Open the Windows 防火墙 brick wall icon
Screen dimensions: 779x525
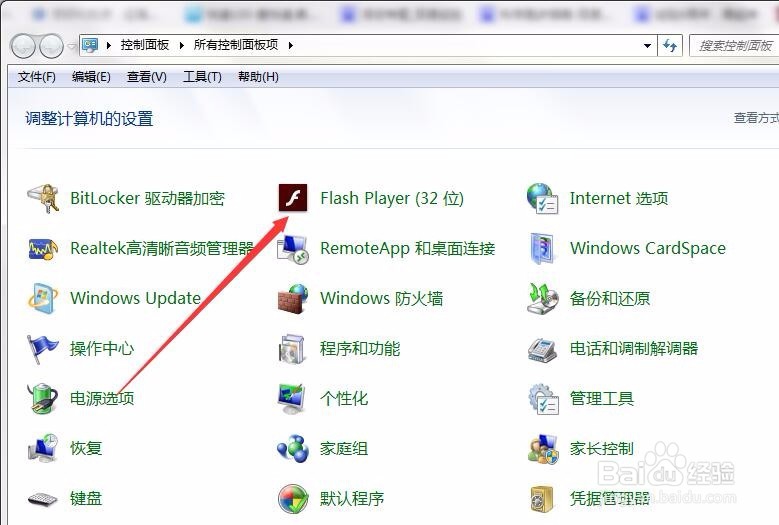pyautogui.click(x=293, y=299)
